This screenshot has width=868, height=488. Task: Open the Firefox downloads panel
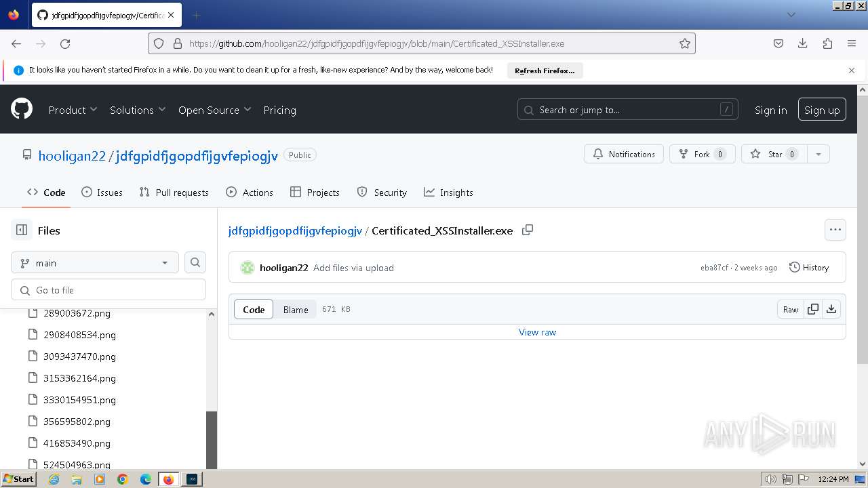point(803,43)
